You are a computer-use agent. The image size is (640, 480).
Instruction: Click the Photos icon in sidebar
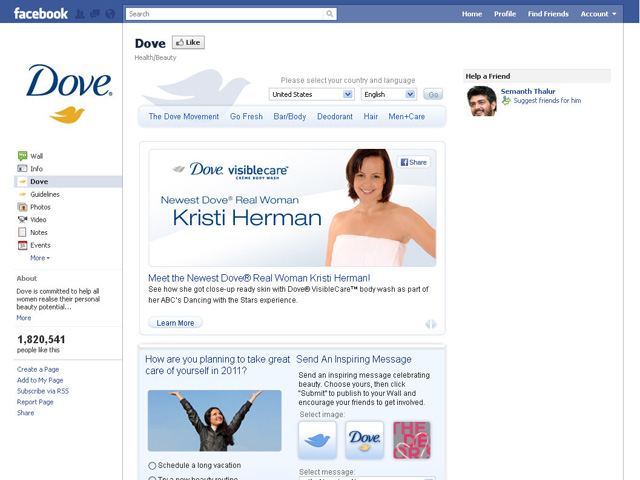click(x=22, y=207)
